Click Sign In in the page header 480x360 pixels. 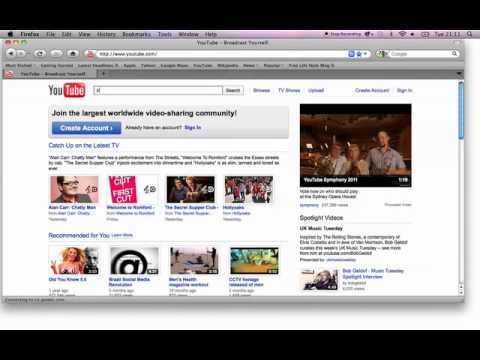click(404, 90)
